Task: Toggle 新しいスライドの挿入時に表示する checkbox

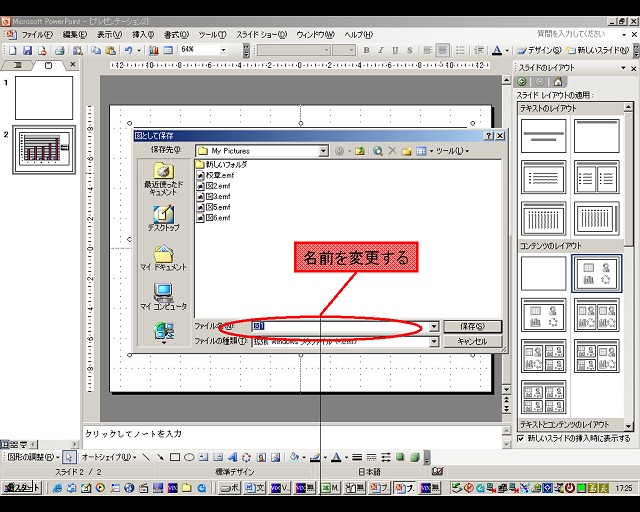Action: click(520, 438)
